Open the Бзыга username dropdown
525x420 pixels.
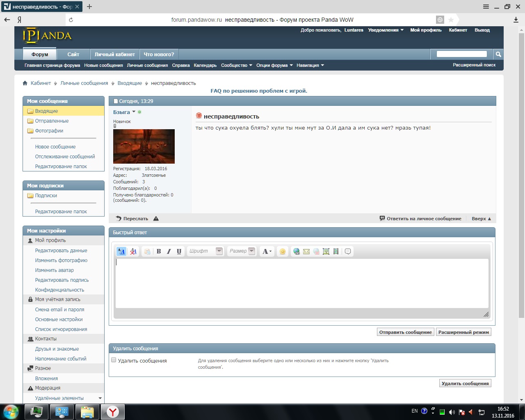coord(134,112)
